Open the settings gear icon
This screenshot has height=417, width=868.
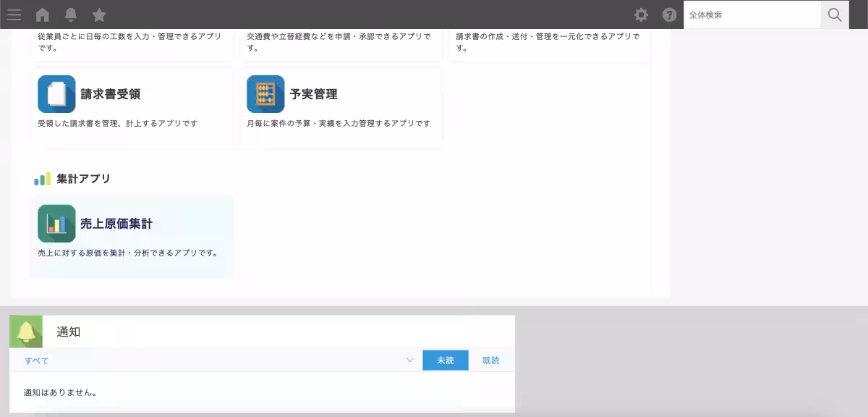click(641, 14)
